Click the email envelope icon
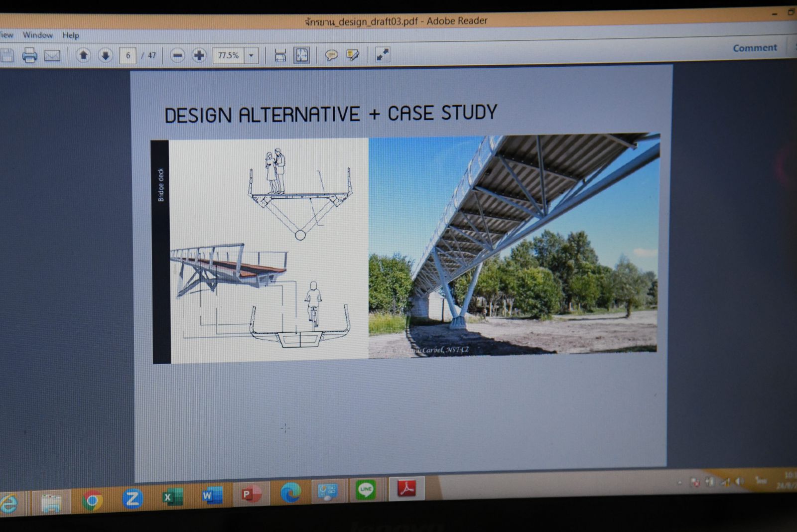797x532 pixels. 52,55
